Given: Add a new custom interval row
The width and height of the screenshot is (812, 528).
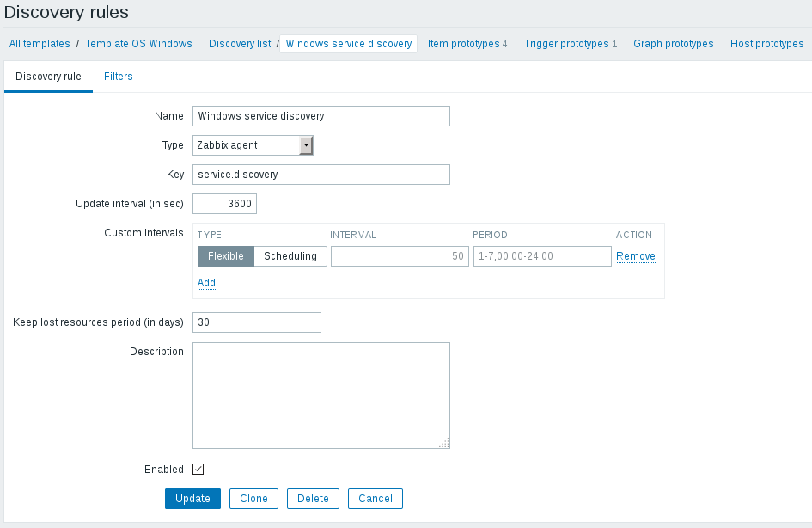Looking at the screenshot, I should click(x=206, y=282).
